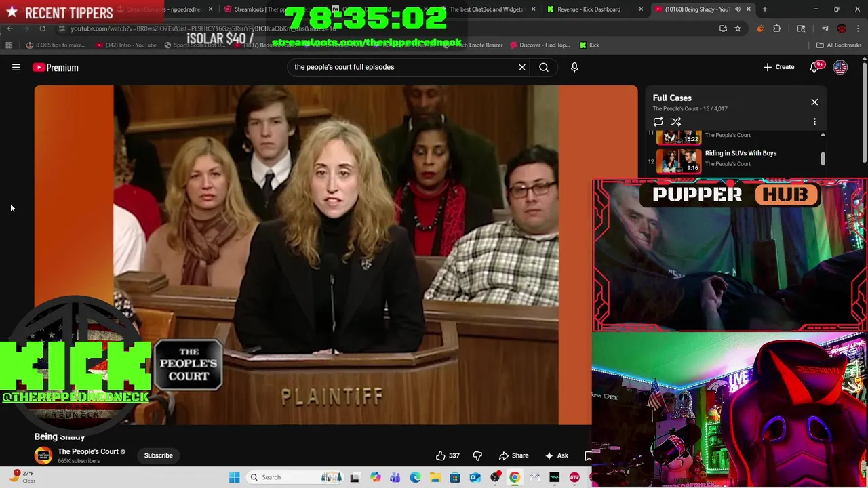Open the YouTube account avatar menu
The width and height of the screenshot is (868, 488).
click(x=840, y=67)
